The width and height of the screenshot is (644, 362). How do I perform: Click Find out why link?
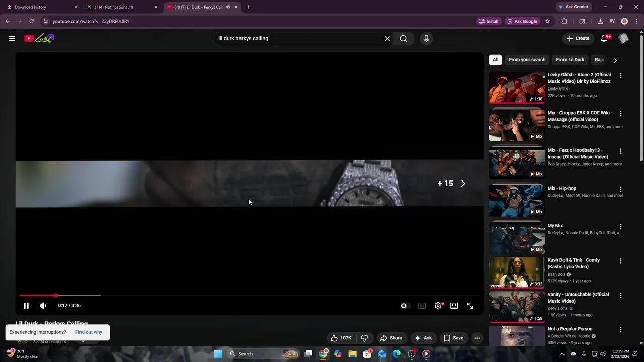pyautogui.click(x=89, y=332)
